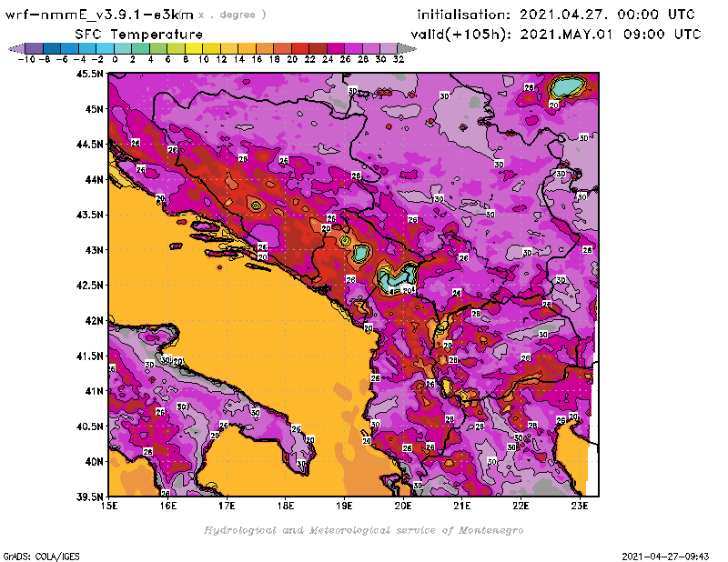Click the 'SFC Temperature' heading
Viewport: 728px width, 562px height.
[x=139, y=35]
